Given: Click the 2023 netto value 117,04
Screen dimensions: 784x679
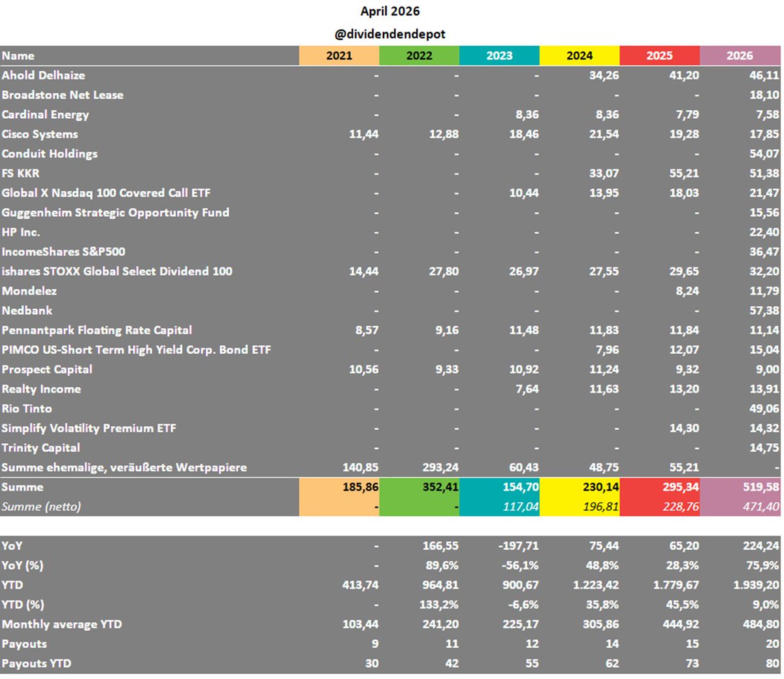Looking at the screenshot, I should pos(521,506).
